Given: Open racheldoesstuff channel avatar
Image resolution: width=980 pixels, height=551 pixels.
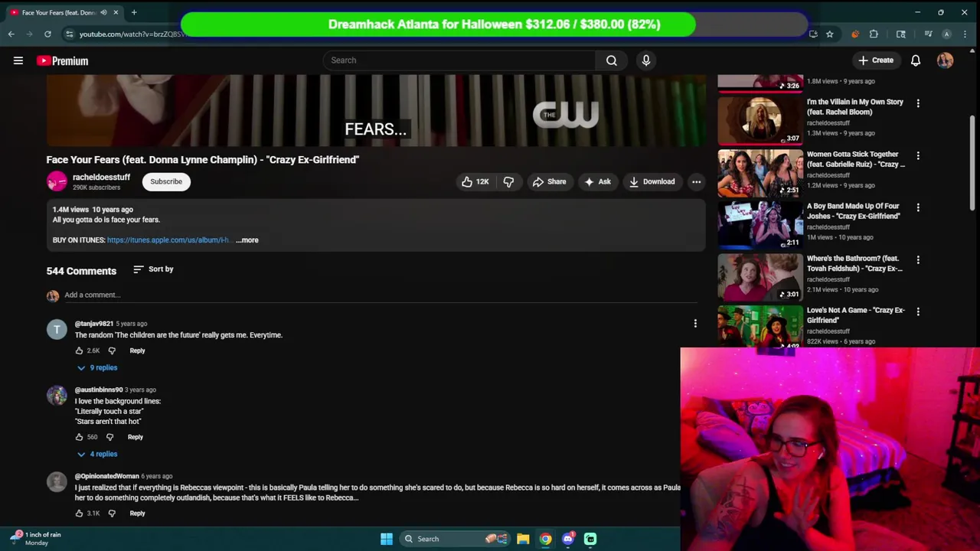Looking at the screenshot, I should tap(57, 181).
